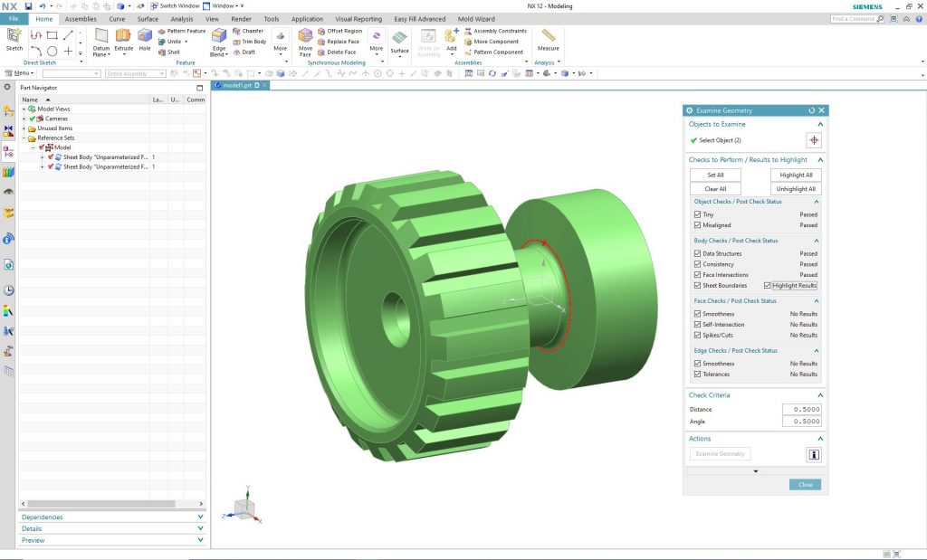Click the Measure tool icon
Screen dimensions: 927x560
(548, 36)
